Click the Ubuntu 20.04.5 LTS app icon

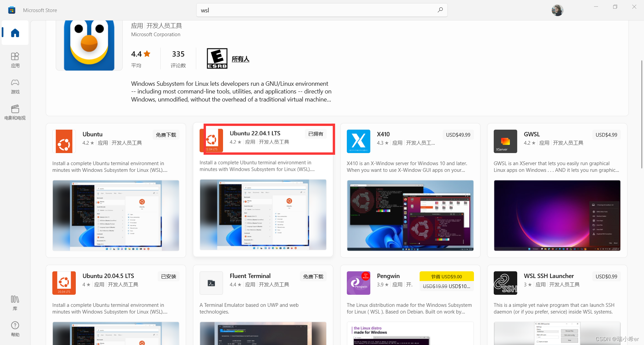pyautogui.click(x=64, y=283)
